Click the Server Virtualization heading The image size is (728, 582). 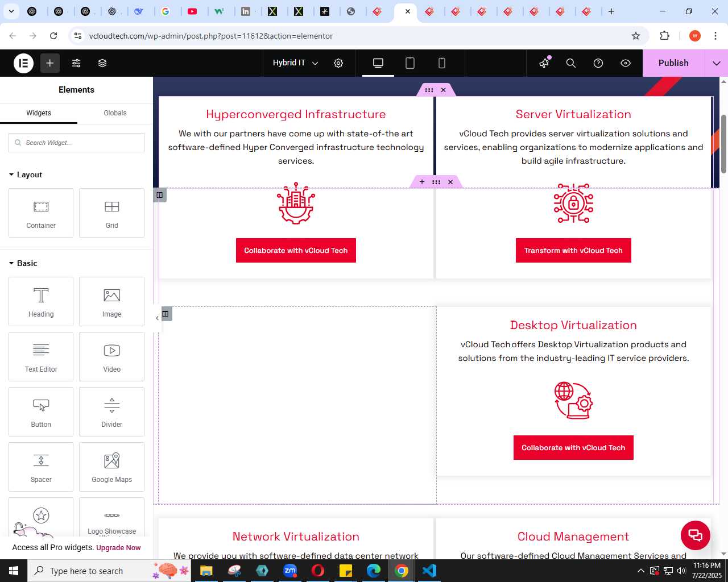573,114
